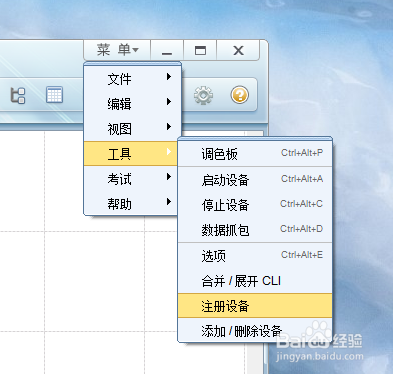Screen dimensions: 393x374
Task: Minimize the application window
Action: pyautogui.click(x=167, y=50)
